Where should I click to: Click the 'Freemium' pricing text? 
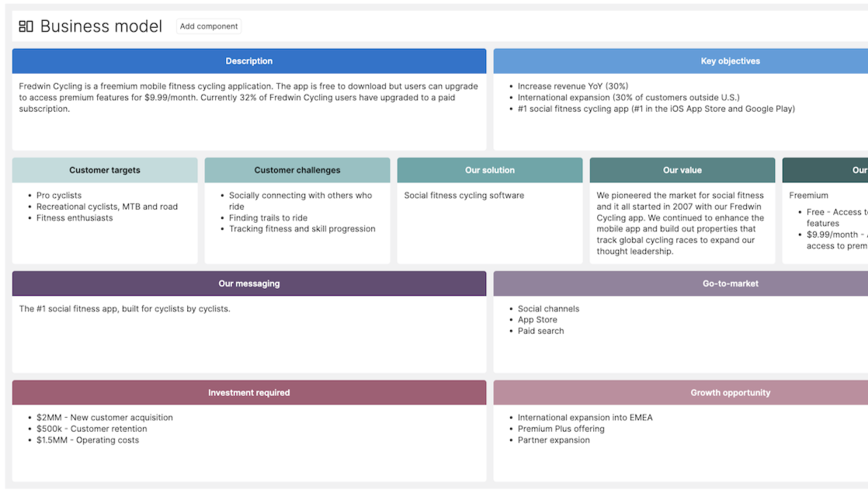(x=809, y=196)
